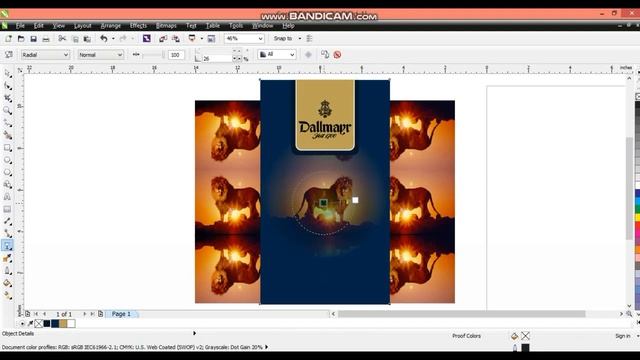This screenshot has height=360, width=640.
Task: Click the Print icon
Action: pos(46,38)
